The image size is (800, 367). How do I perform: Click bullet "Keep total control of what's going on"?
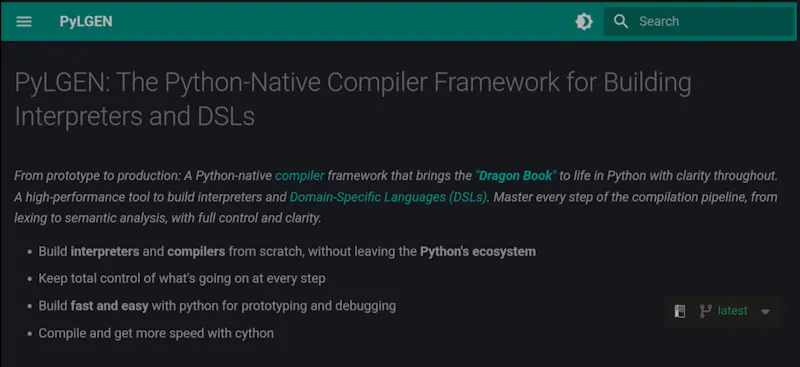[182, 279]
